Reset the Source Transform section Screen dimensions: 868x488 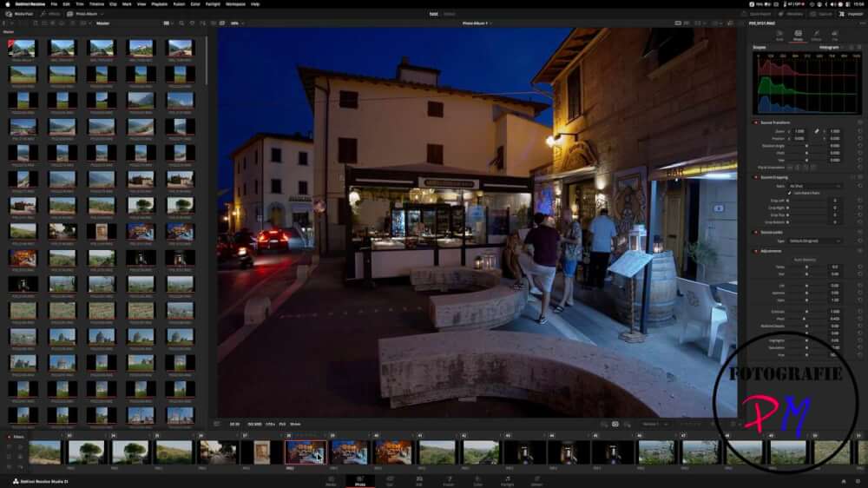(859, 122)
